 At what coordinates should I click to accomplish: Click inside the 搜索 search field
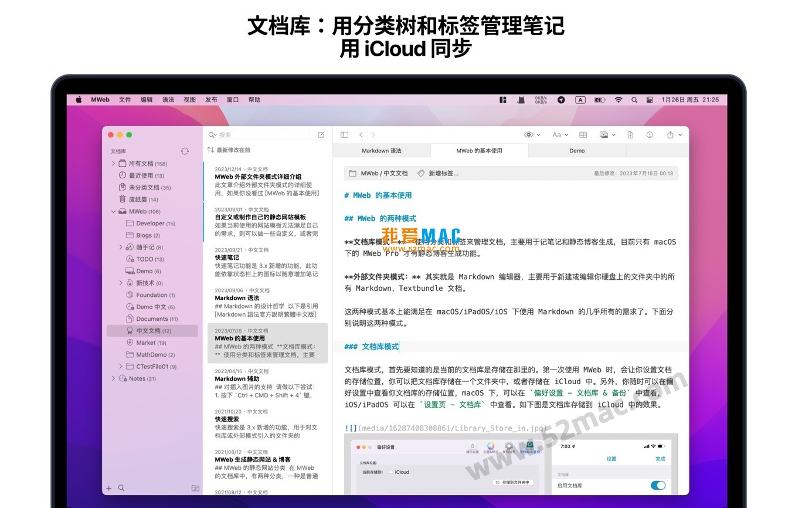coord(252,134)
